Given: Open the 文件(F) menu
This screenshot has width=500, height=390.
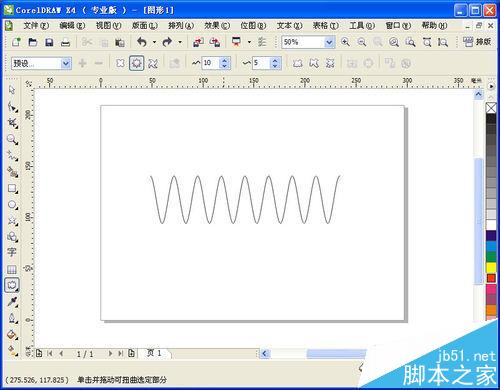Looking at the screenshot, I should point(36,25).
